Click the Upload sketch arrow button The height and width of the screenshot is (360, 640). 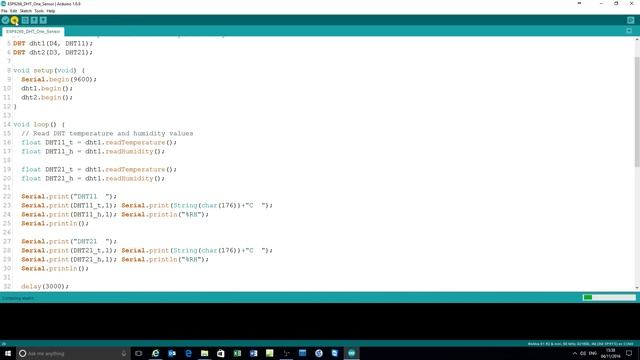pyautogui.click(x=15, y=20)
